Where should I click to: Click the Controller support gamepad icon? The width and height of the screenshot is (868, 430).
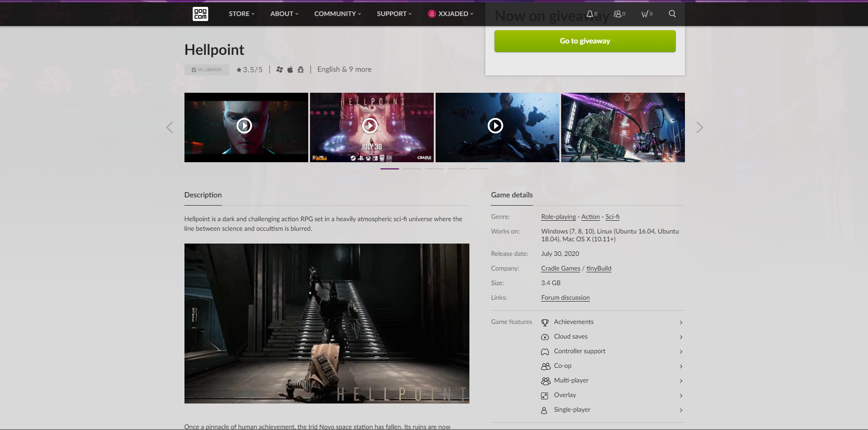[545, 352]
